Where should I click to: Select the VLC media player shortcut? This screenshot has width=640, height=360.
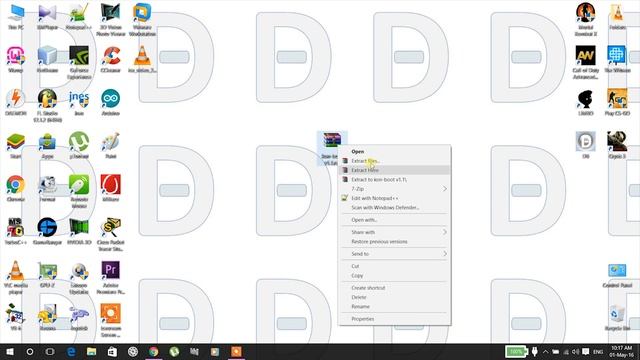click(16, 278)
